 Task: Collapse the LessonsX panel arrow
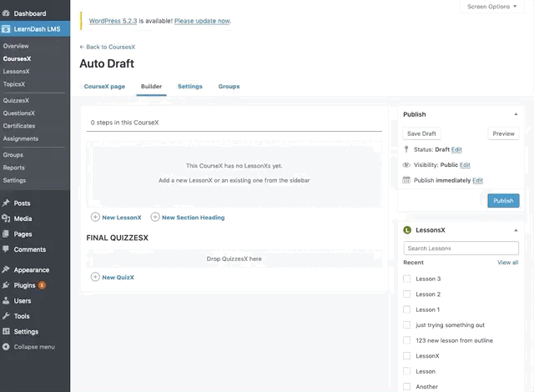click(x=516, y=230)
